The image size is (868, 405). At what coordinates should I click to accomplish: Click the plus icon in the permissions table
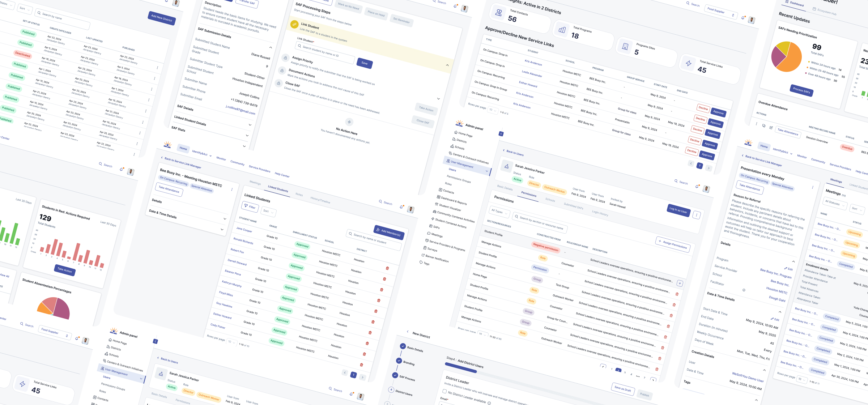click(680, 283)
